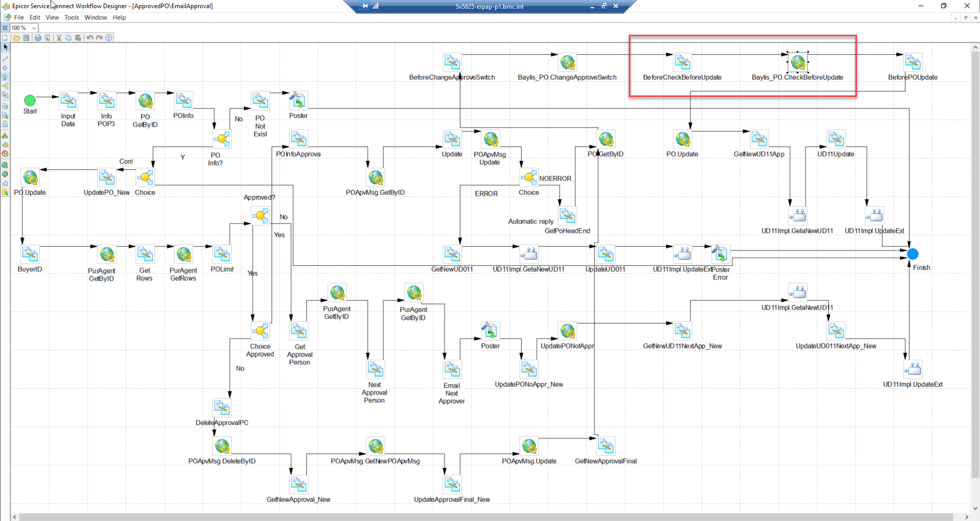Image resolution: width=980 pixels, height=521 pixels.
Task: Undo the last action
Action: (90, 38)
